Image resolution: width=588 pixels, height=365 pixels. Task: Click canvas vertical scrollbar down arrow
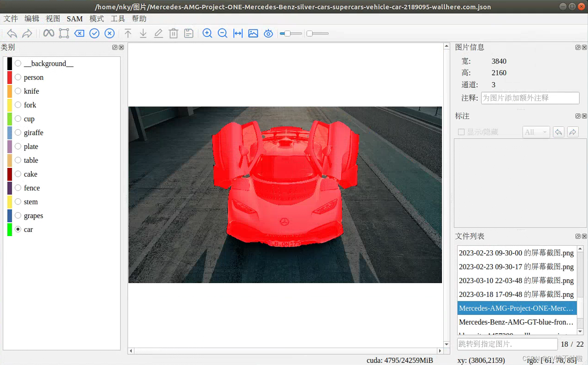(446, 344)
